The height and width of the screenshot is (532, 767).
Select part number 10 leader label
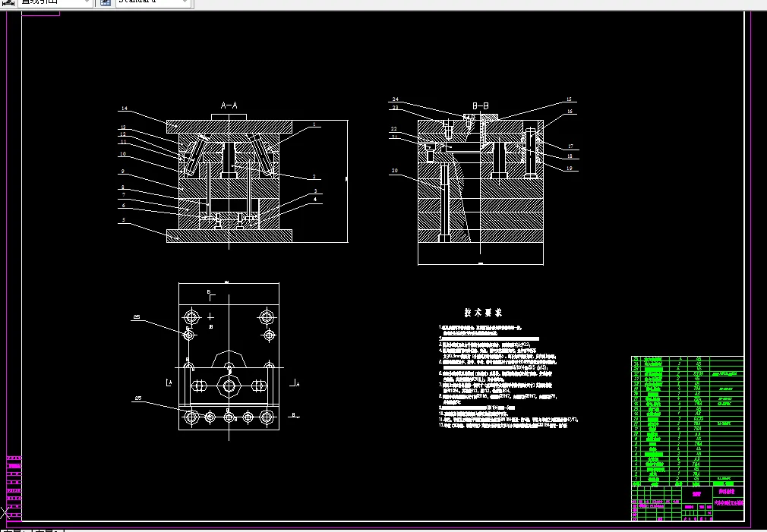123,153
